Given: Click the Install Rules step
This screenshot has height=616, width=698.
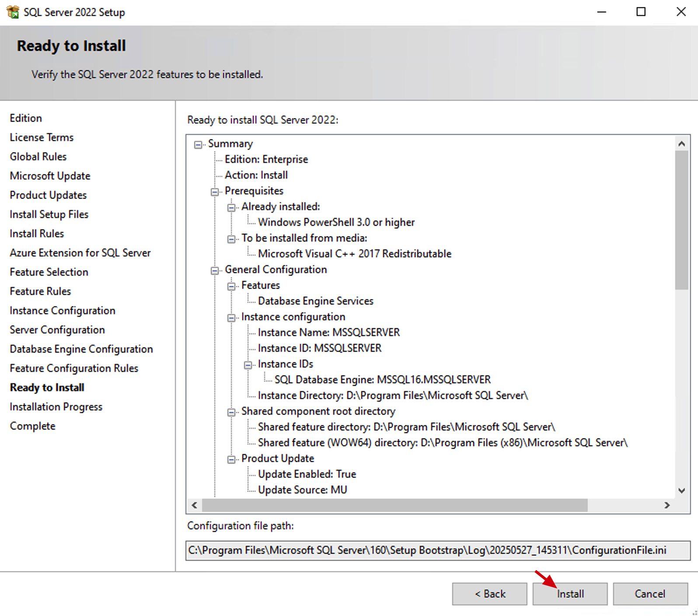Looking at the screenshot, I should tap(37, 234).
